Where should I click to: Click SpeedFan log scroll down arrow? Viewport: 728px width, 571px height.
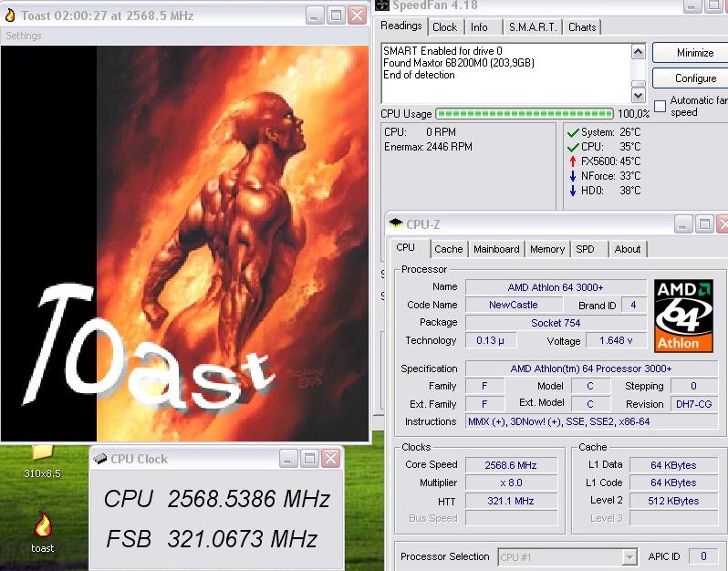click(639, 96)
